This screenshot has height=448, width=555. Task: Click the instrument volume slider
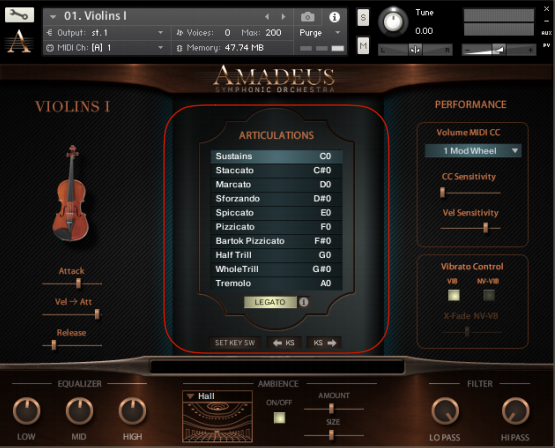coord(499,50)
